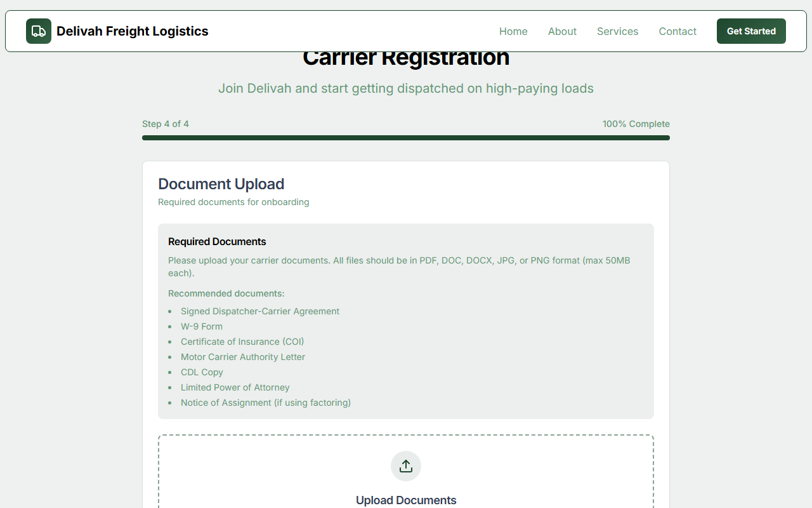Click the Delivah truck logo icon

tap(39, 31)
